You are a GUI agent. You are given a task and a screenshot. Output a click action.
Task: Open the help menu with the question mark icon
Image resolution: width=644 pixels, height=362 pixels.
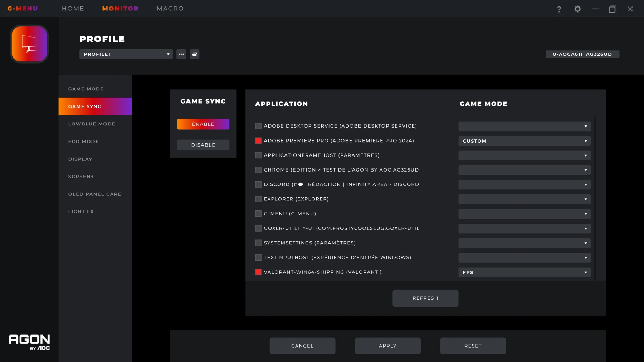point(559,9)
